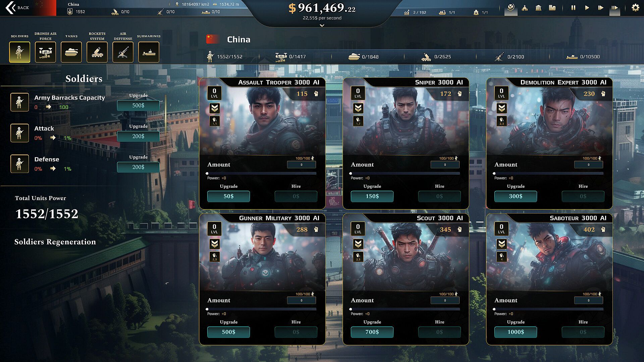Image resolution: width=644 pixels, height=362 pixels.
Task: Open the Drones Air Force category
Action: click(x=45, y=52)
